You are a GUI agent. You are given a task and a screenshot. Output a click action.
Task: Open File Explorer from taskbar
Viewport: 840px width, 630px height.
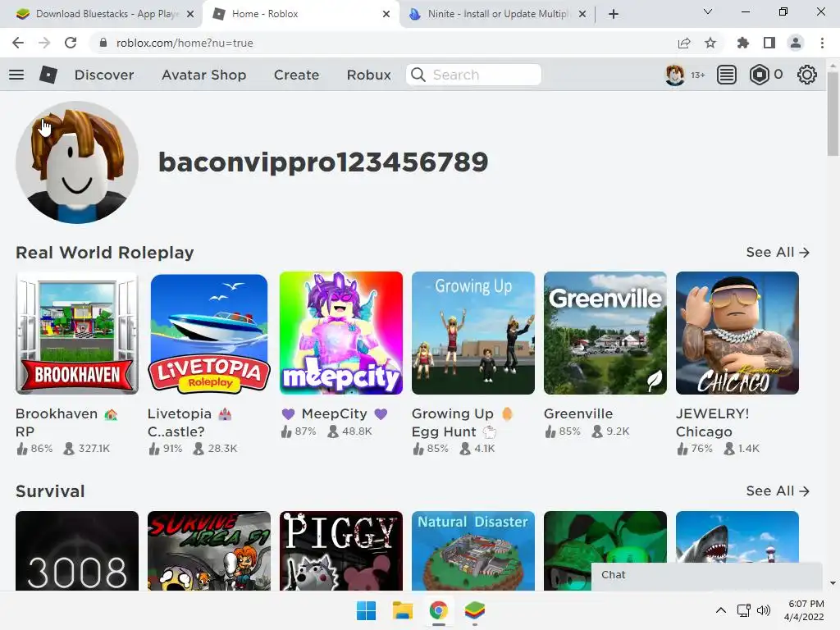point(402,610)
